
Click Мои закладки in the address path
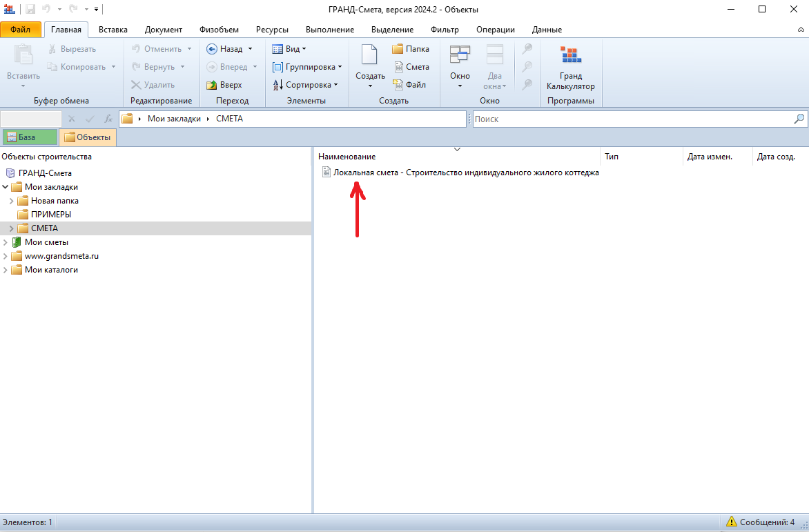coord(174,119)
